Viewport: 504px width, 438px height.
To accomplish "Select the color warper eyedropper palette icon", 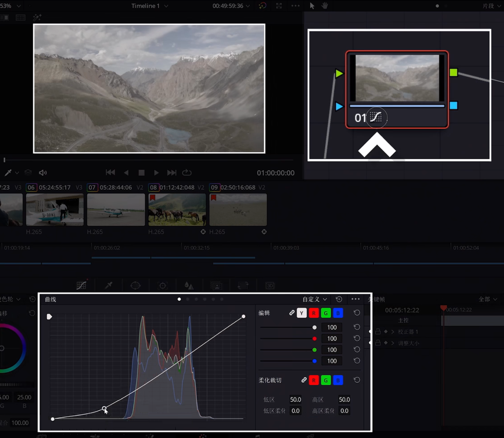I will [x=109, y=286].
